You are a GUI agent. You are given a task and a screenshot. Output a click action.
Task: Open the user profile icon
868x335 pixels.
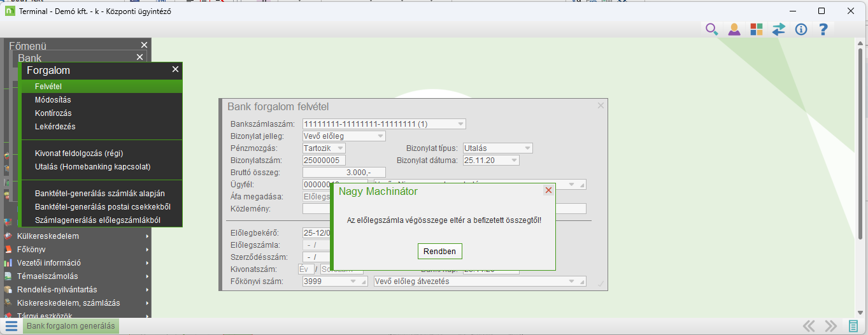pyautogui.click(x=734, y=29)
